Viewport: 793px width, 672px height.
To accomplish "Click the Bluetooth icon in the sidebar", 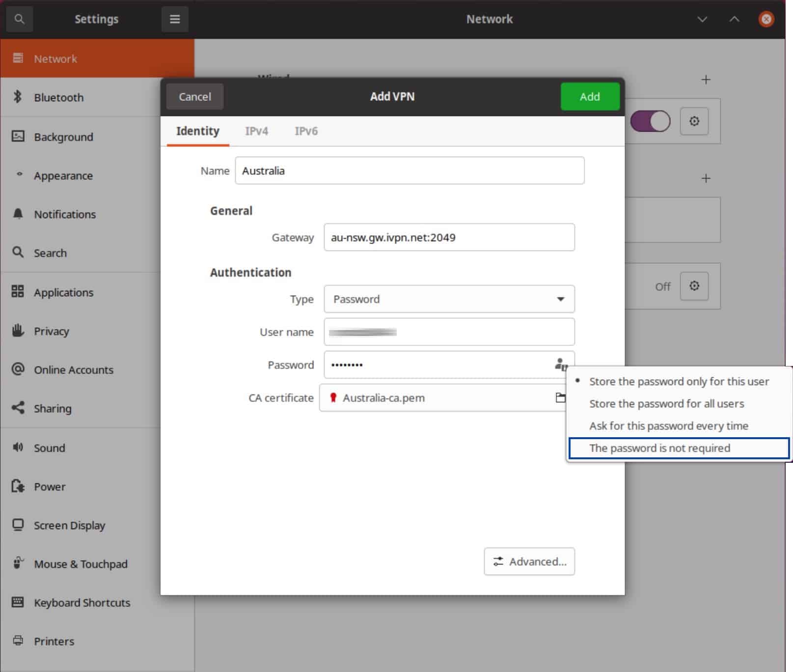I will [18, 97].
